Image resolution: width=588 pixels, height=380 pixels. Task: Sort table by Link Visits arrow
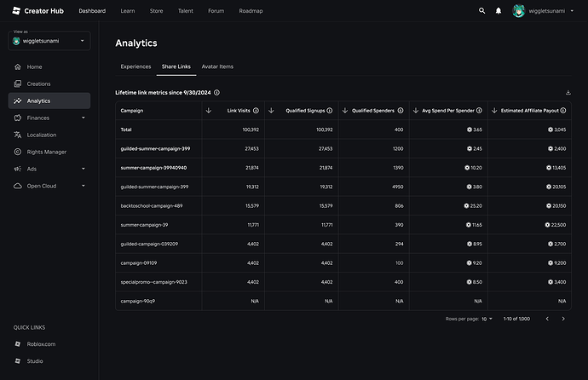coord(209,110)
